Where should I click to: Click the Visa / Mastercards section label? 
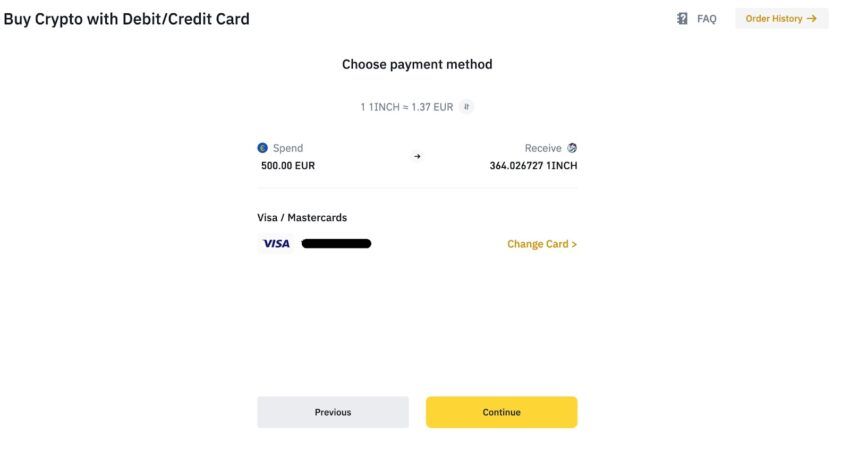point(302,217)
